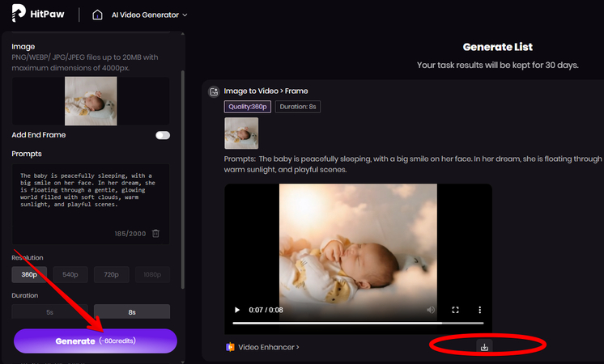The height and width of the screenshot is (364, 604).
Task: Download the generated video
Action: (484, 347)
